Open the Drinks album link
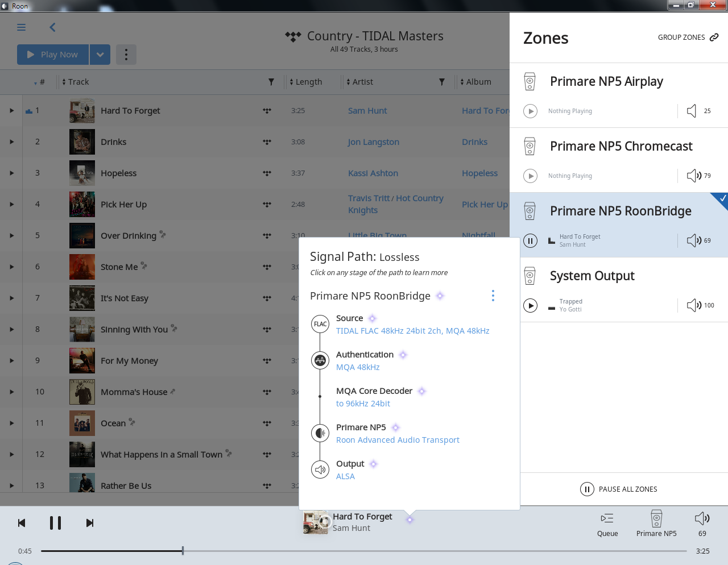The height and width of the screenshot is (565, 728). (x=474, y=142)
